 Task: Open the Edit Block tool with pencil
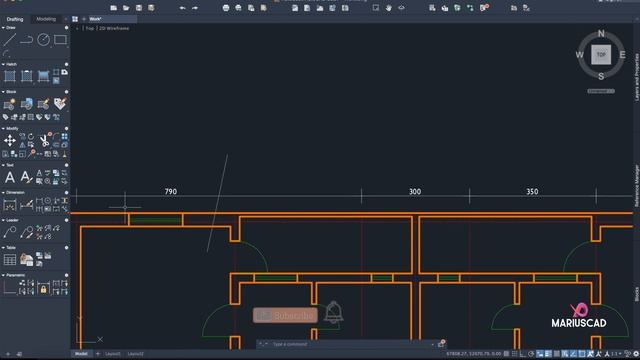43,104
